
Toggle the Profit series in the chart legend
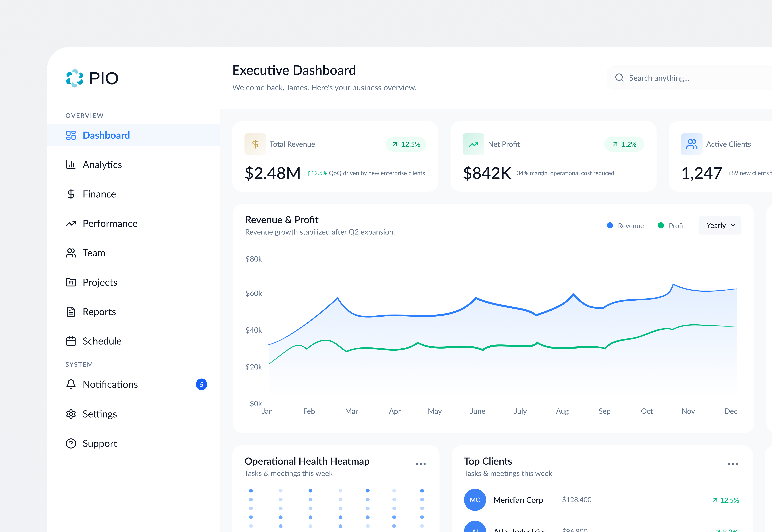[x=672, y=225]
